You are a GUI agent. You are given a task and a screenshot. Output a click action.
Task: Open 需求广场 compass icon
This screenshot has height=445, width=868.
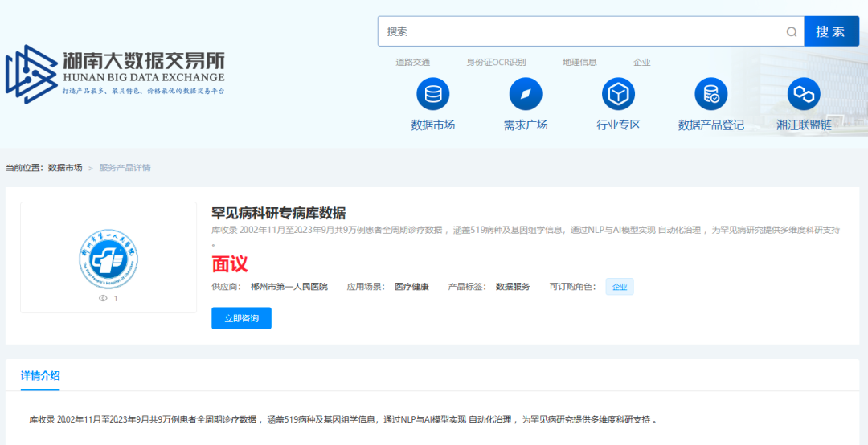[x=526, y=95]
